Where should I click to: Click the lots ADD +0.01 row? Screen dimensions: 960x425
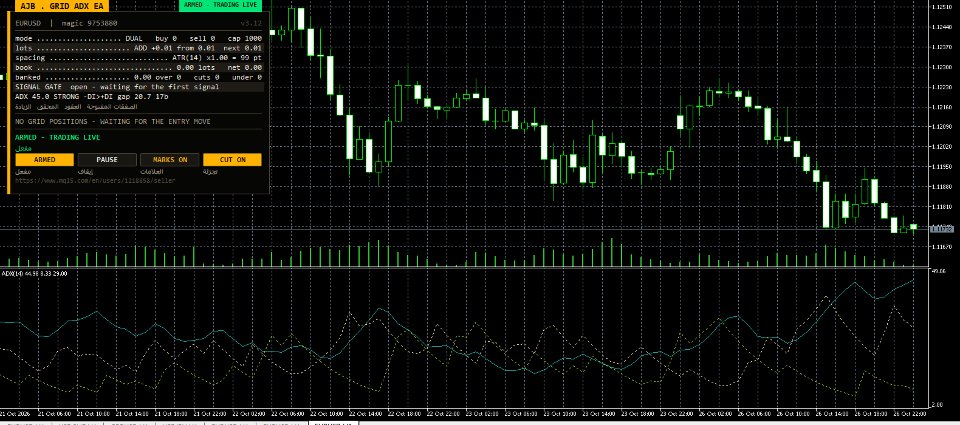click(138, 48)
